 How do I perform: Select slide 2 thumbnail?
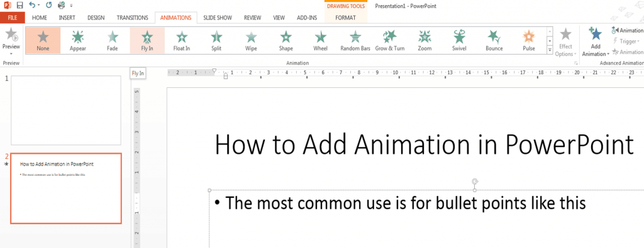(x=65, y=188)
